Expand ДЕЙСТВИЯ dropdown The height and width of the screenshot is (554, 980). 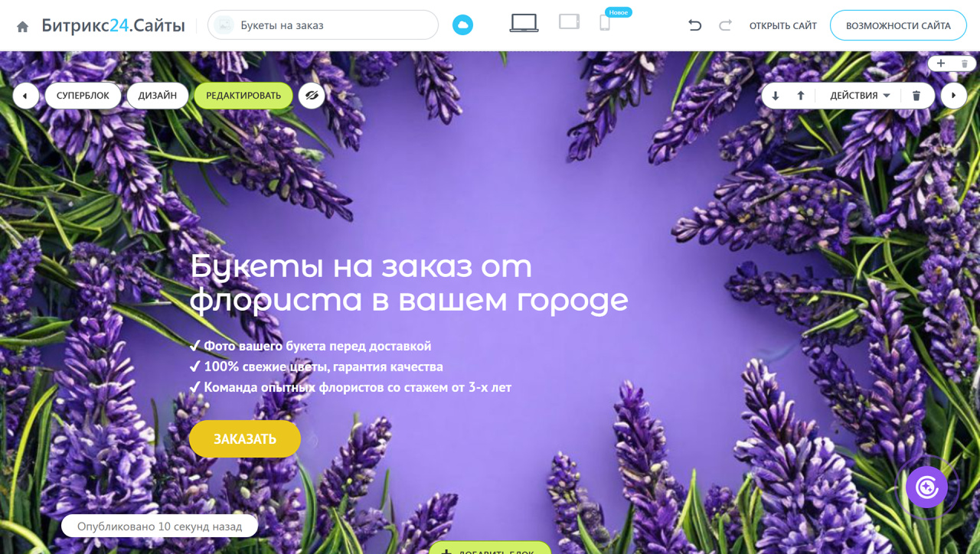tap(860, 96)
